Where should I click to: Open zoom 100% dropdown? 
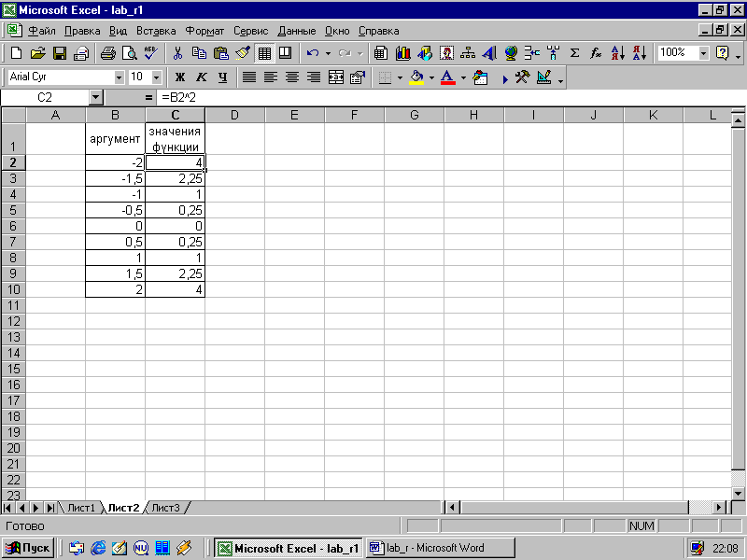pos(704,53)
